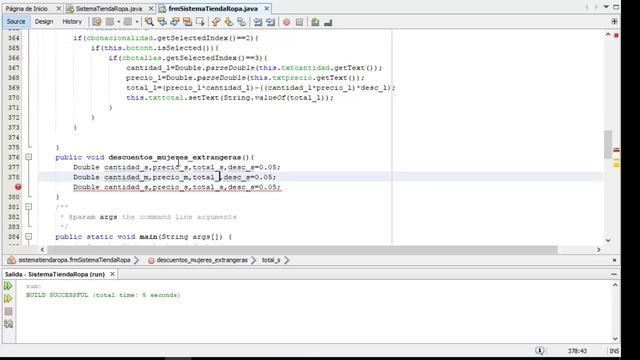The image size is (640, 360).
Task: Select the total_s breadcrumb
Action: click(x=271, y=260)
